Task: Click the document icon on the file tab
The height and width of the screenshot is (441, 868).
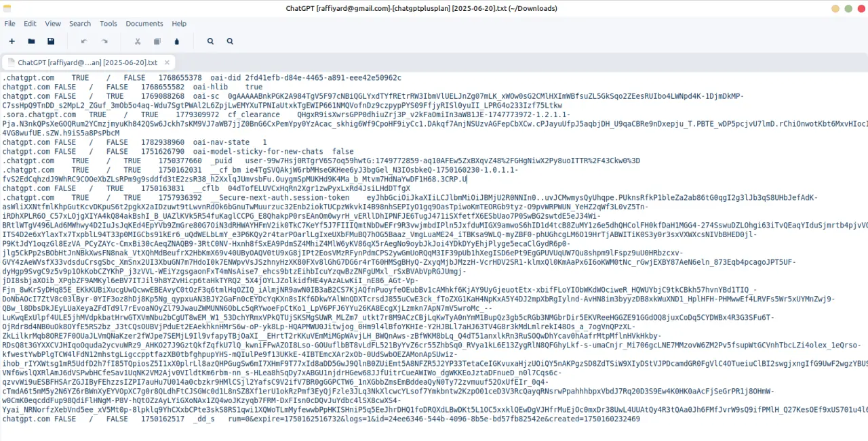Action: coord(10,62)
